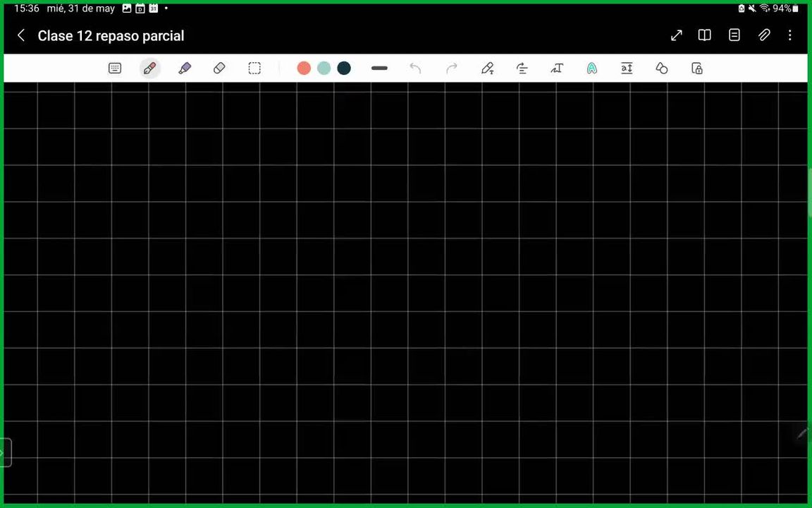Open the battery indicator showing 94%
The image size is (812, 508).
pos(785,8)
